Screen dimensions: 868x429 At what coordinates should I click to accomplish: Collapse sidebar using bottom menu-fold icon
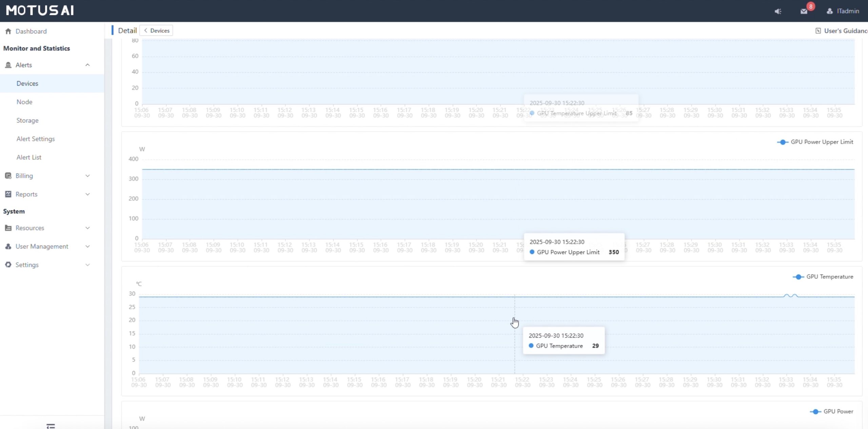(x=51, y=426)
